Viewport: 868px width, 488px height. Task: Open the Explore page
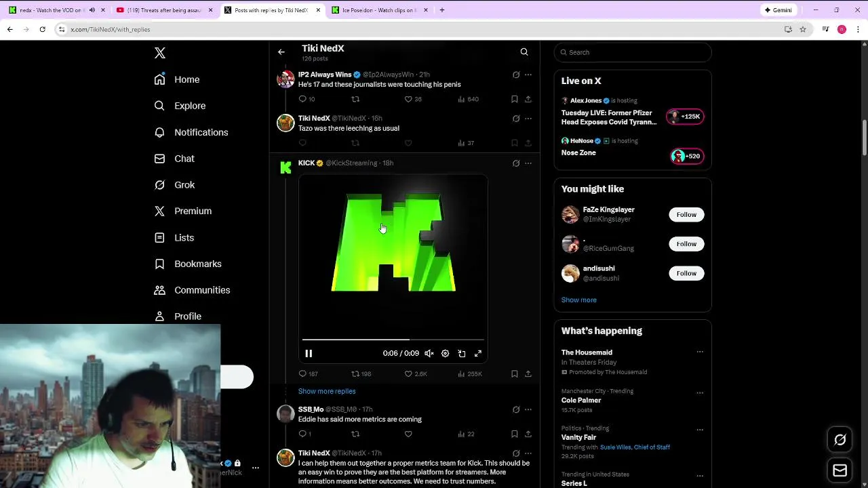[x=180, y=106]
